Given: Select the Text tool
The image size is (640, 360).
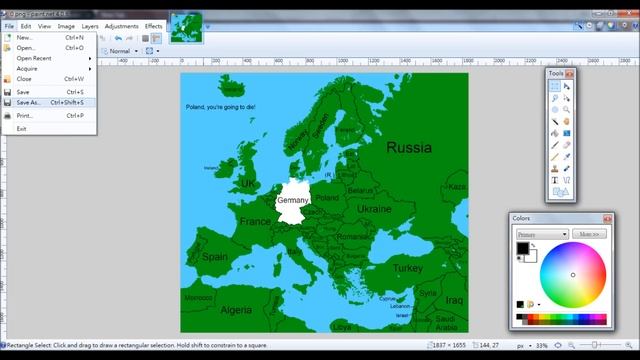Looking at the screenshot, I should 555,180.
